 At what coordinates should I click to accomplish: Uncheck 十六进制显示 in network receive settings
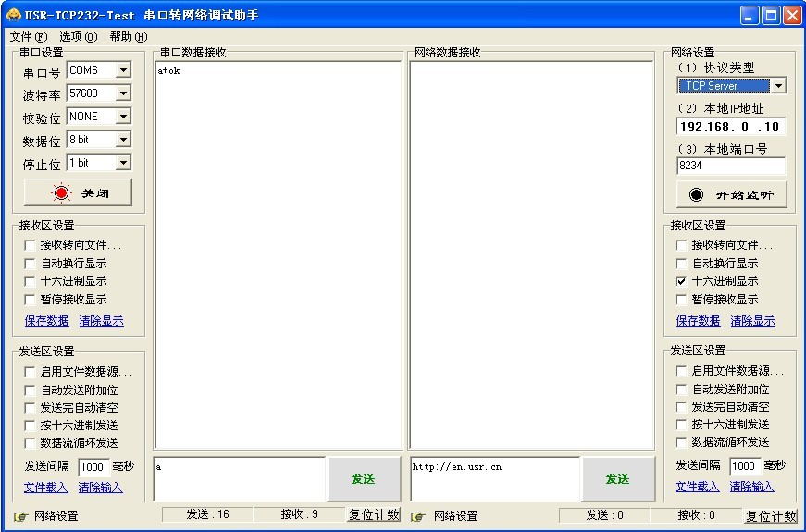click(682, 281)
